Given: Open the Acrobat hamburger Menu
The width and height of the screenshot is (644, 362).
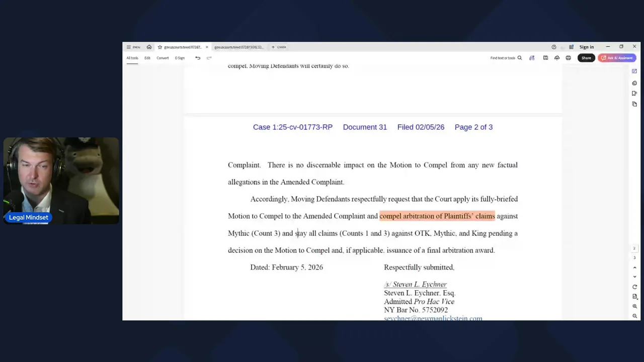Looking at the screenshot, I should [133, 47].
